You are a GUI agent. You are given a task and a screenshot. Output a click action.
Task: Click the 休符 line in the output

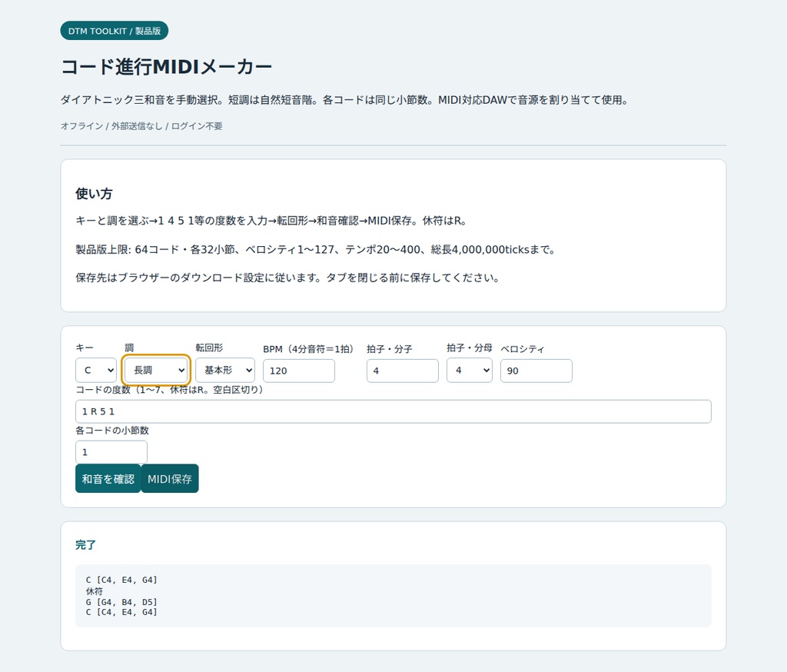(95, 591)
